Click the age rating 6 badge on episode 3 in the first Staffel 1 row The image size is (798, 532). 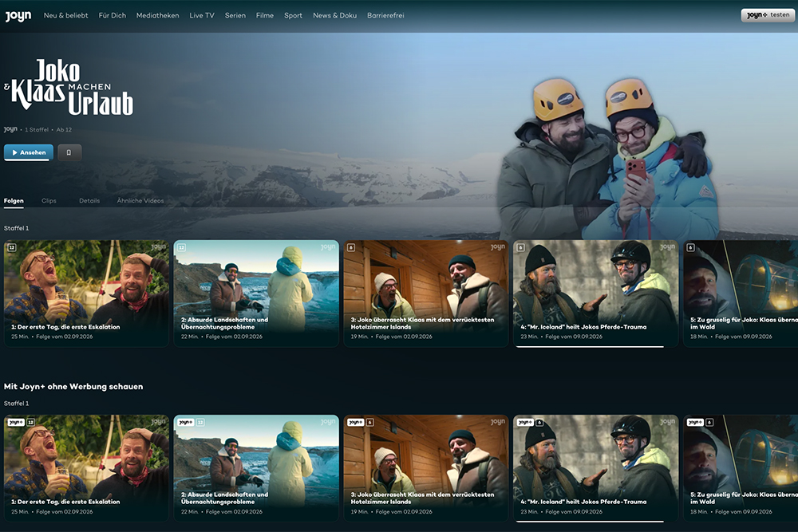pyautogui.click(x=351, y=248)
